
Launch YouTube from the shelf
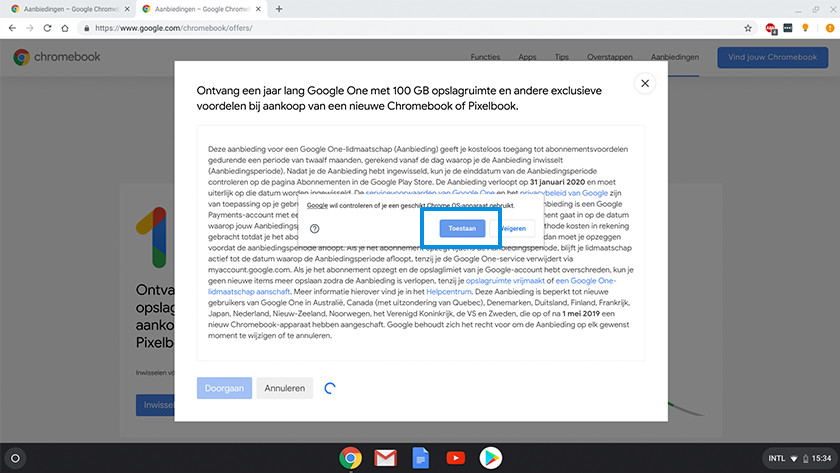point(456,459)
